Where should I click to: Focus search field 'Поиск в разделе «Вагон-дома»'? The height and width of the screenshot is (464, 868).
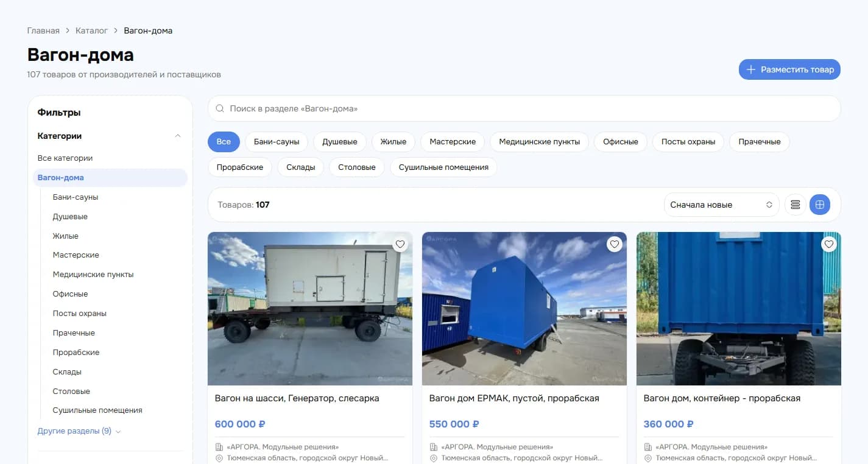point(524,109)
